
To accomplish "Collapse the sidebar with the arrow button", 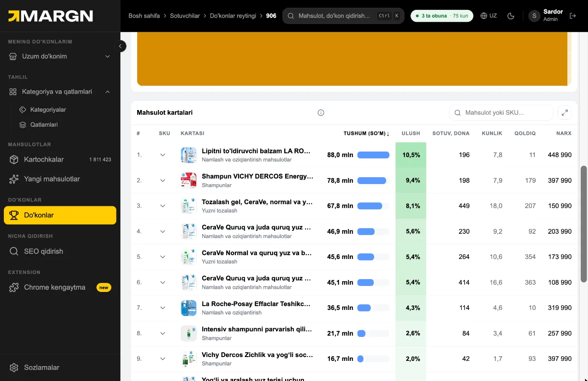I will [120, 46].
